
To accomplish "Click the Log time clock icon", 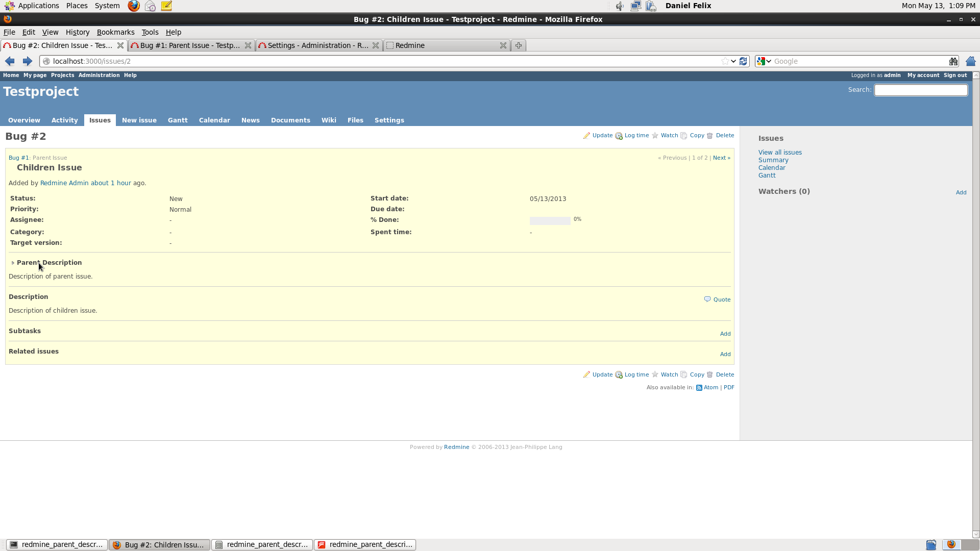I will pos(619,136).
